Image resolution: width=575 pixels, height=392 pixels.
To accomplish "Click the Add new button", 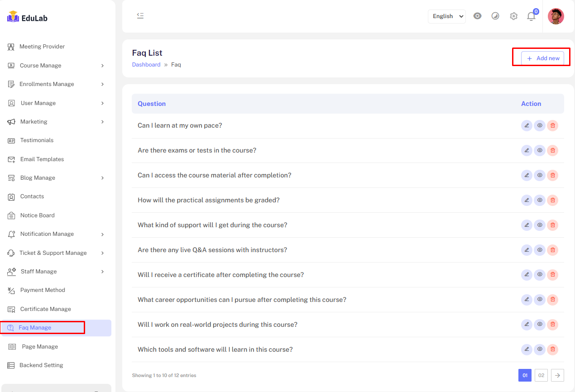I will click(x=542, y=58).
